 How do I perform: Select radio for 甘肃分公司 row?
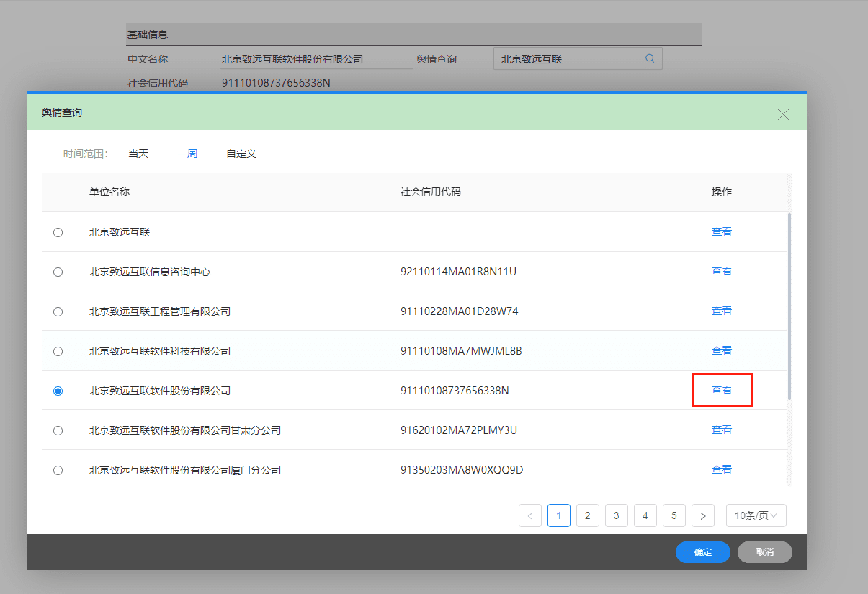[58, 430]
